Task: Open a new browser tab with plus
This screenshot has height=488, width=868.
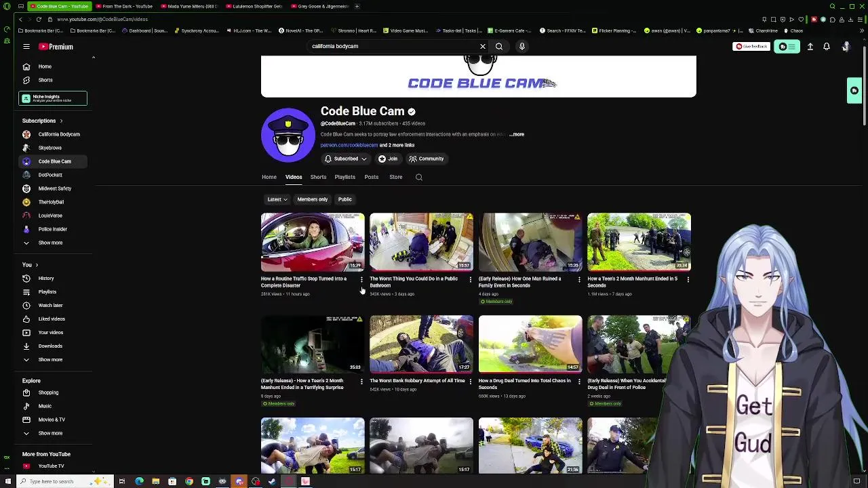Action: (357, 6)
